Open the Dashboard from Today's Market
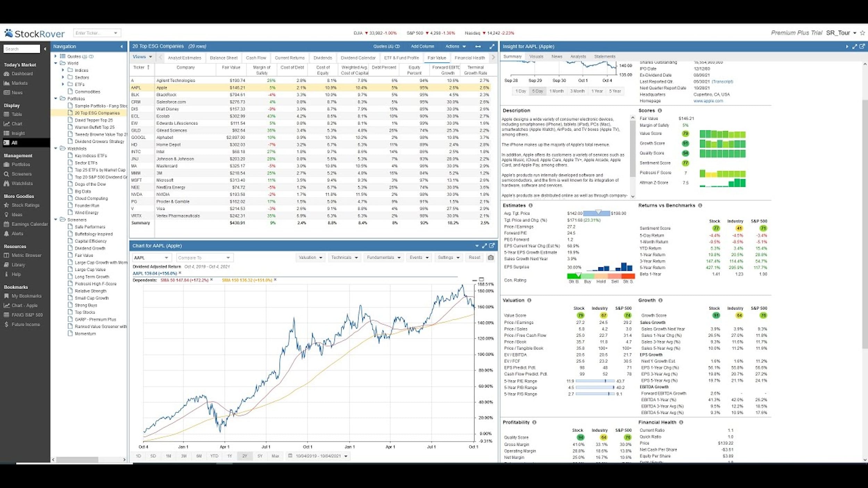 pyautogui.click(x=22, y=74)
